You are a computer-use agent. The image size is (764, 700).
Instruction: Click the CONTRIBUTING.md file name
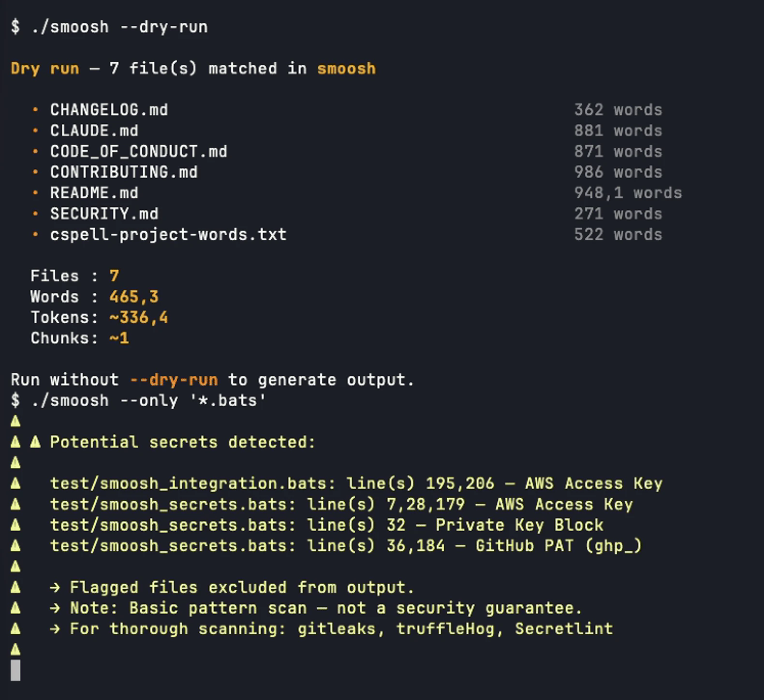coord(124,172)
